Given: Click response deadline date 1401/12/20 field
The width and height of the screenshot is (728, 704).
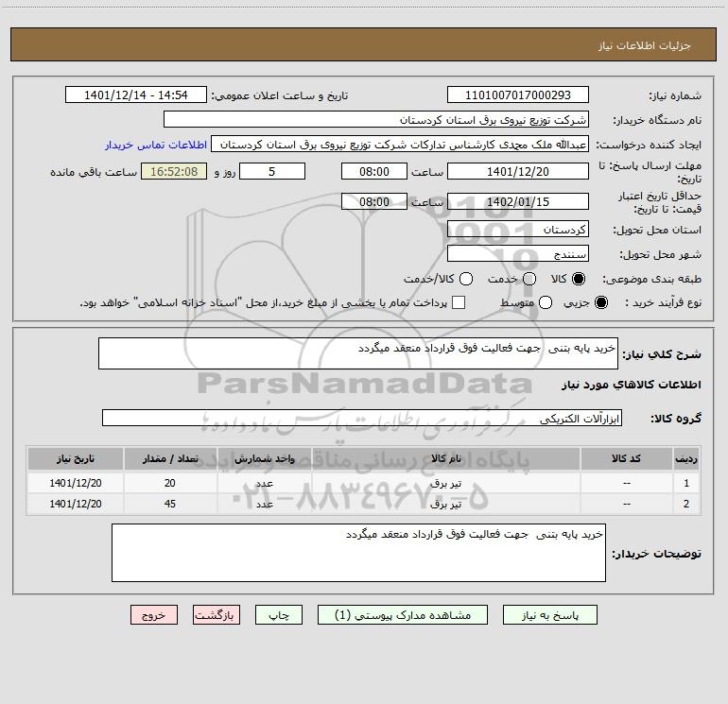Looking at the screenshot, I should [x=518, y=171].
